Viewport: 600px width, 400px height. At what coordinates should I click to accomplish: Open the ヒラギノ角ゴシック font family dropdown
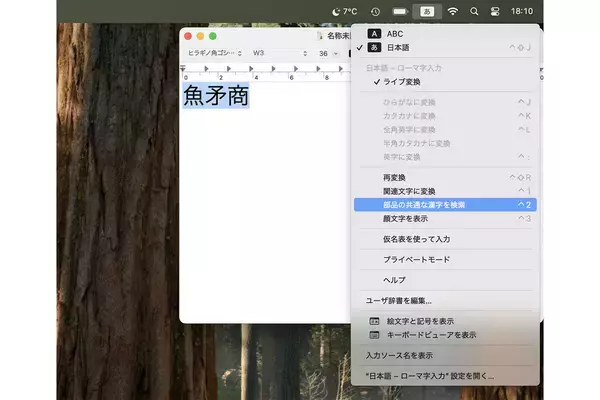[x=214, y=52]
